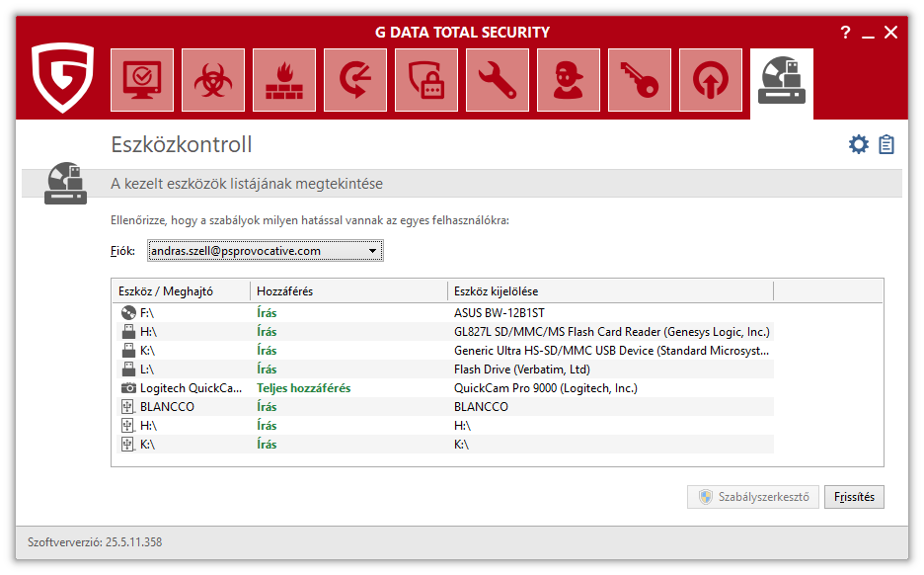Select the GL827L SD/MMC/MS Flash Card Reader entry

pos(612,331)
